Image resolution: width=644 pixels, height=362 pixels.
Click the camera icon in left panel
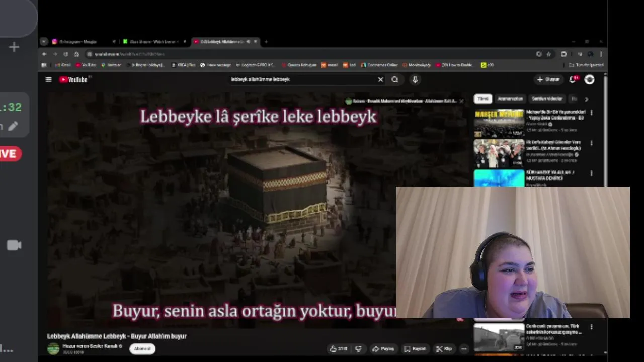pos(14,245)
